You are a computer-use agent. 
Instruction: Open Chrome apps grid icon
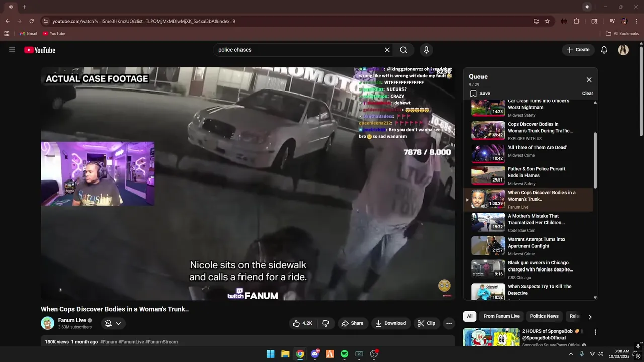click(x=7, y=33)
